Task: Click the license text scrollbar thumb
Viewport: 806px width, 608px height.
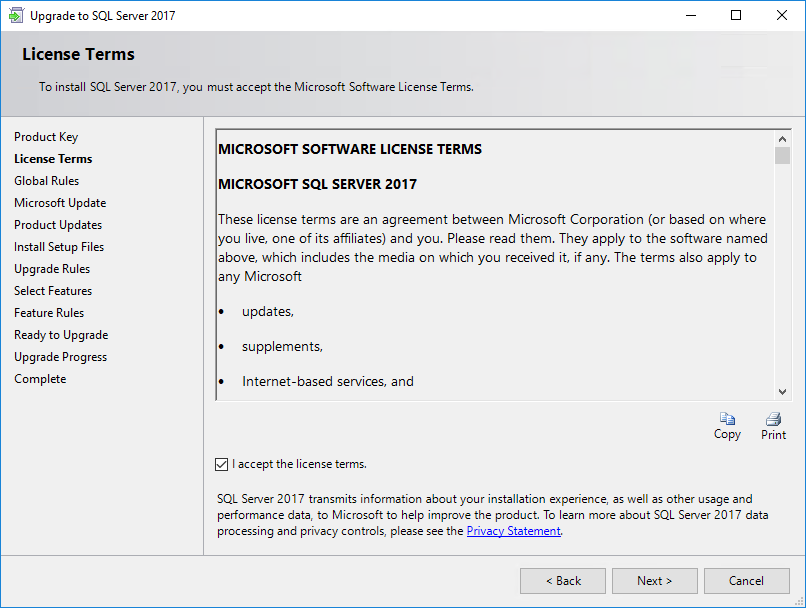Action: click(782, 156)
